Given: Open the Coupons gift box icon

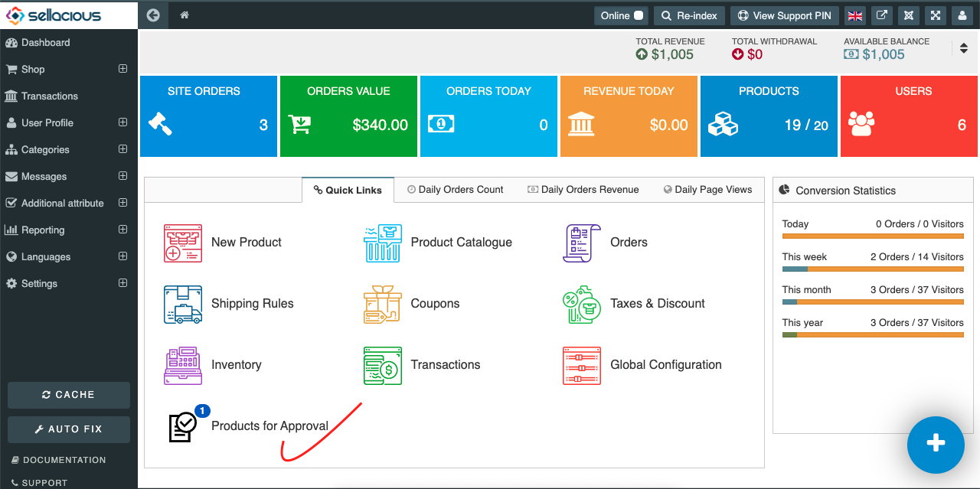Looking at the screenshot, I should [383, 305].
